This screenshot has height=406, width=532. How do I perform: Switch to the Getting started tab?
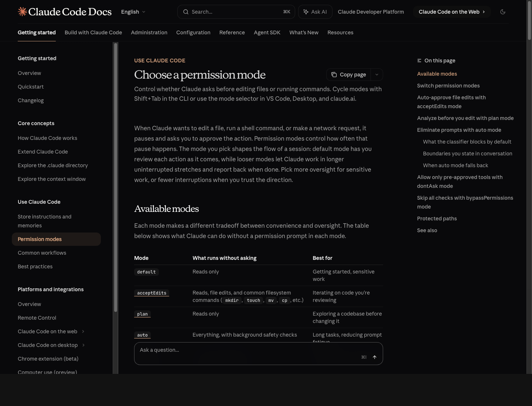[37, 32]
